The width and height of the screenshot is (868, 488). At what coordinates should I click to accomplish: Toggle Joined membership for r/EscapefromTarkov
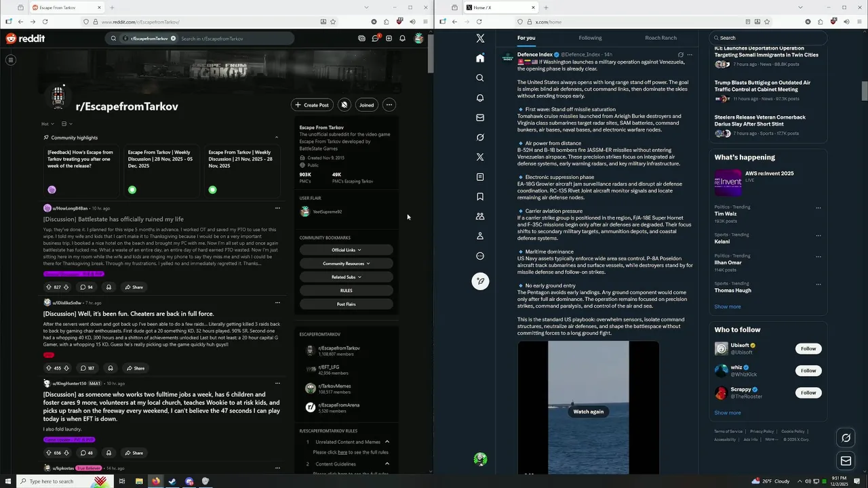coord(366,105)
